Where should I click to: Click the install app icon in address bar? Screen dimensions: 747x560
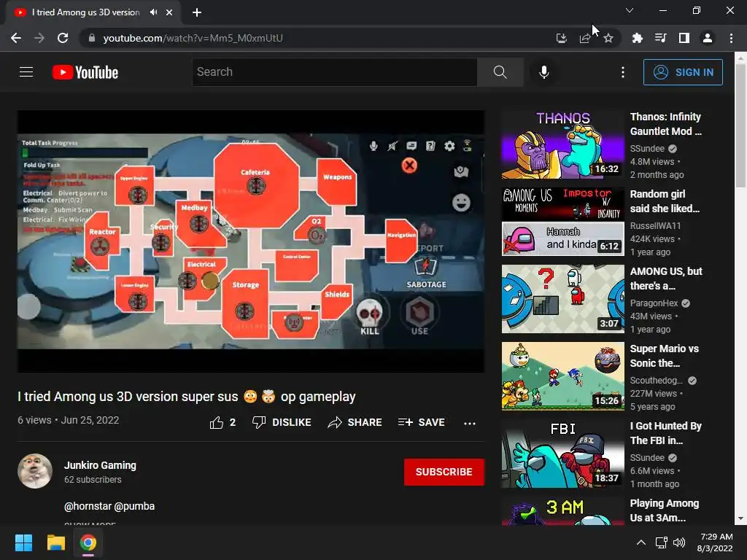click(x=562, y=38)
